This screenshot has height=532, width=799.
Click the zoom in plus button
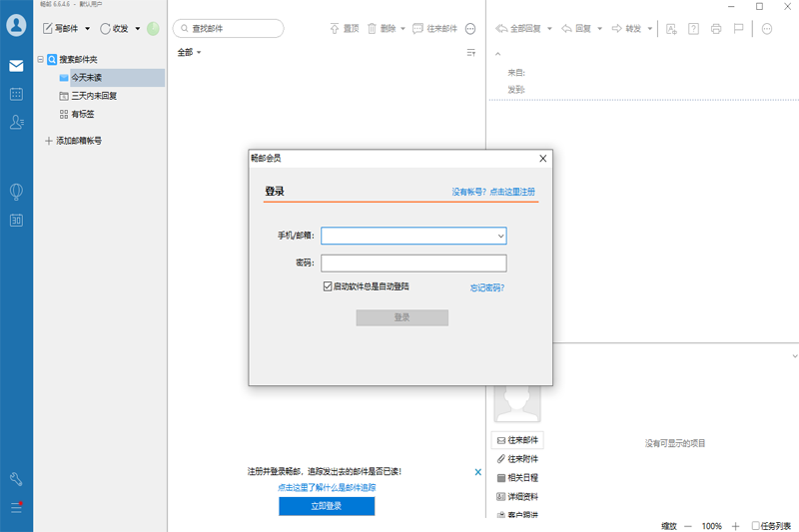pos(736,525)
